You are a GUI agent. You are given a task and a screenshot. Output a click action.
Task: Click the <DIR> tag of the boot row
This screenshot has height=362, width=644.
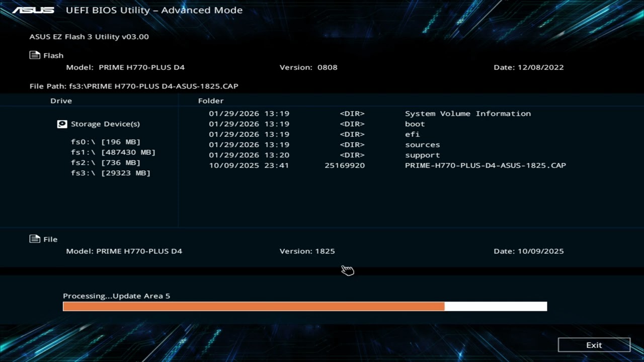point(352,124)
